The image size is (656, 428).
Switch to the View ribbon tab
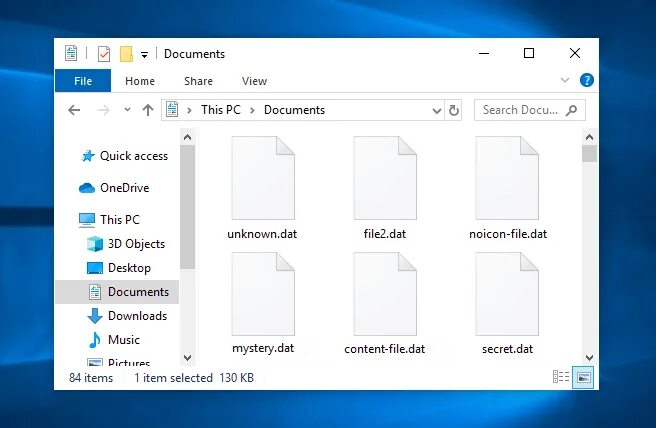click(x=254, y=81)
